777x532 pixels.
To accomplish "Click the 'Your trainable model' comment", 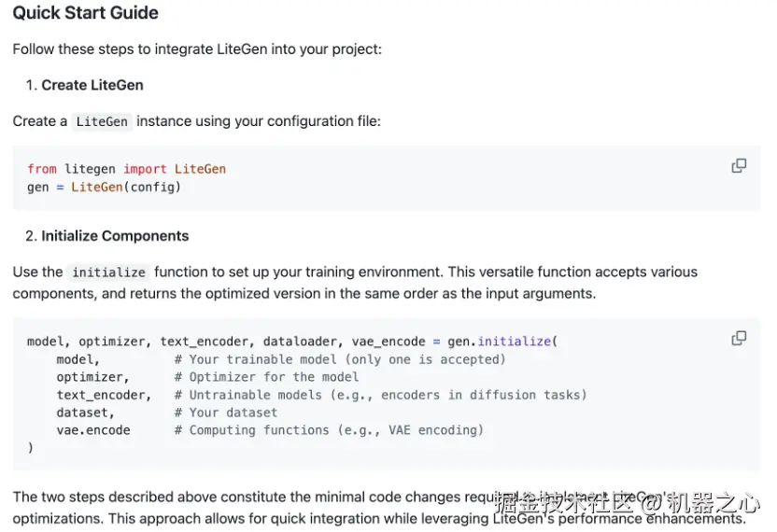I will tap(347, 359).
